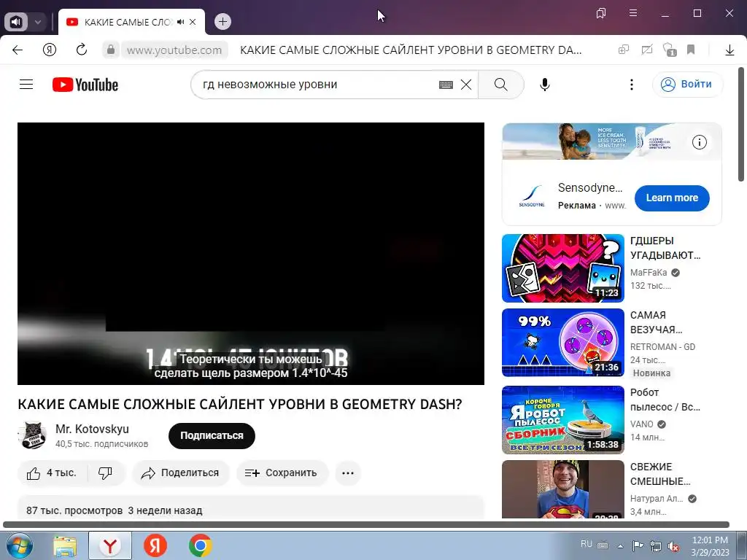
Task: Open the СВЕЖИЕ СМЕШНЫЕ video title
Action: point(659,474)
